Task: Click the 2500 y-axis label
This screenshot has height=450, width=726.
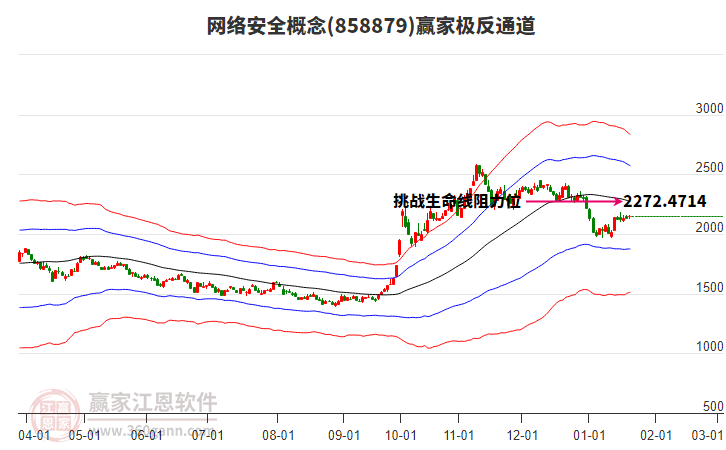Action: tap(709, 168)
